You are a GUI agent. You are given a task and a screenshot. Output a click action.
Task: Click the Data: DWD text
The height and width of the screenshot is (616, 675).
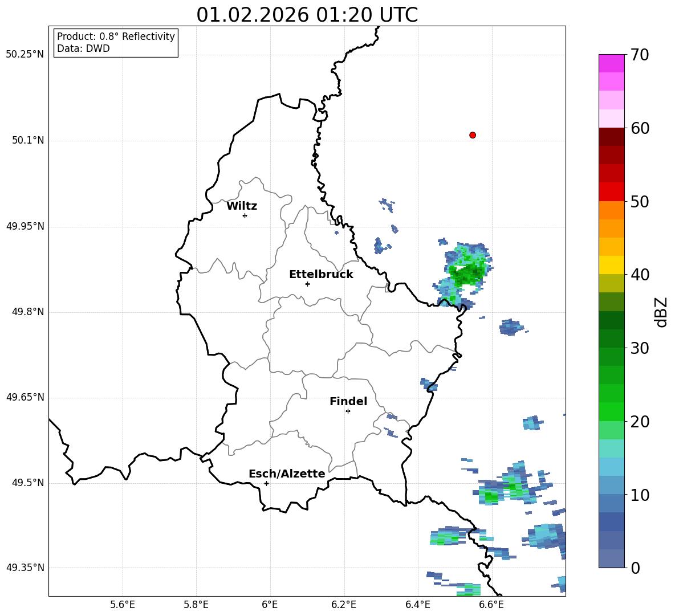[x=83, y=48]
